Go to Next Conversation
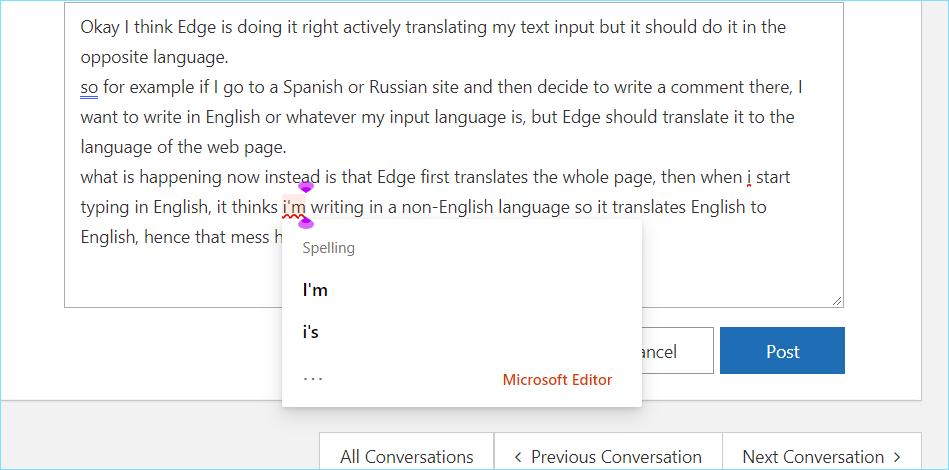The image size is (949, 470). coord(813,457)
